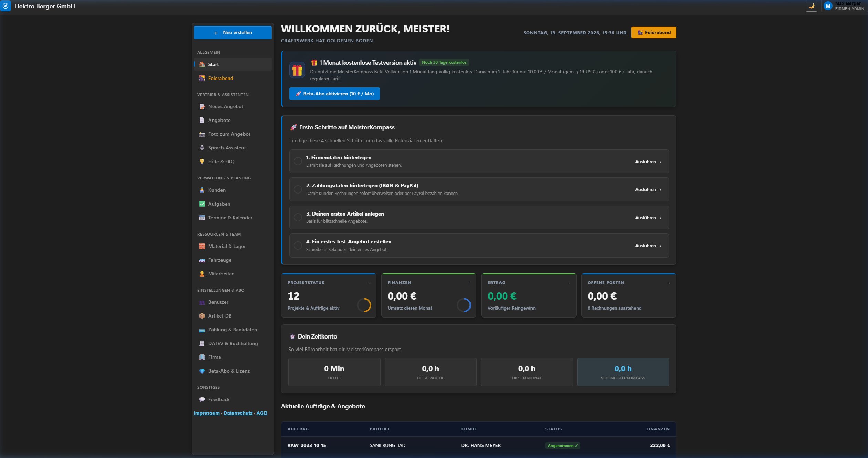Go to Kunden in the sidebar
This screenshot has height=458, width=868.
point(232,190)
